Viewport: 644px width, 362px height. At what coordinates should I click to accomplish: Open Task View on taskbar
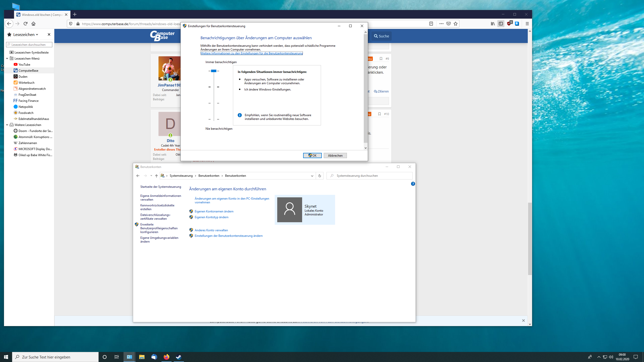coord(117,357)
